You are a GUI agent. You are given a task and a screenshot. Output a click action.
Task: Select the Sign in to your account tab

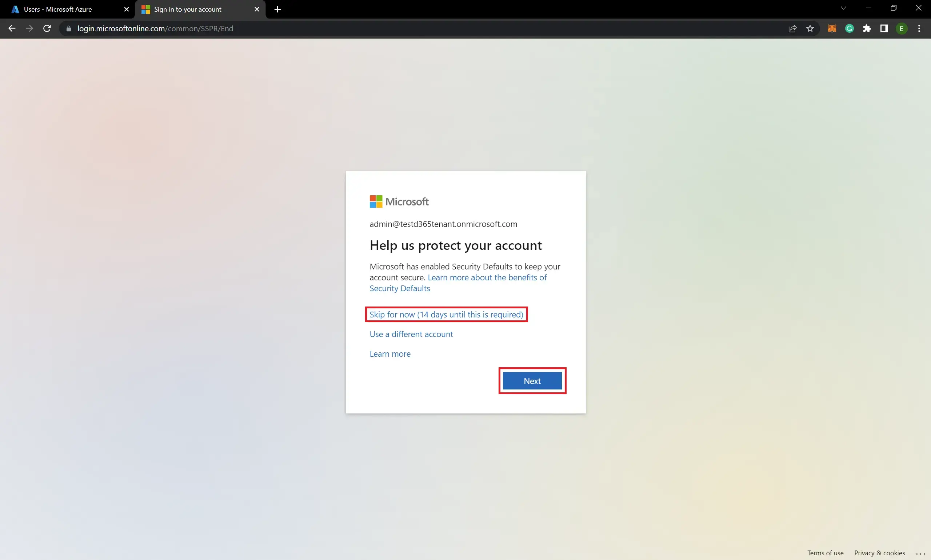coord(200,9)
